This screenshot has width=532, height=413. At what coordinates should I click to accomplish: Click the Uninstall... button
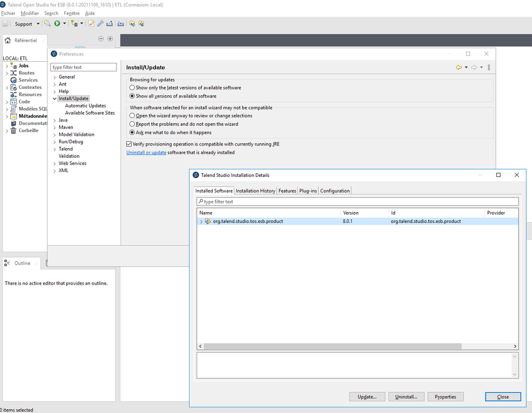point(406,396)
